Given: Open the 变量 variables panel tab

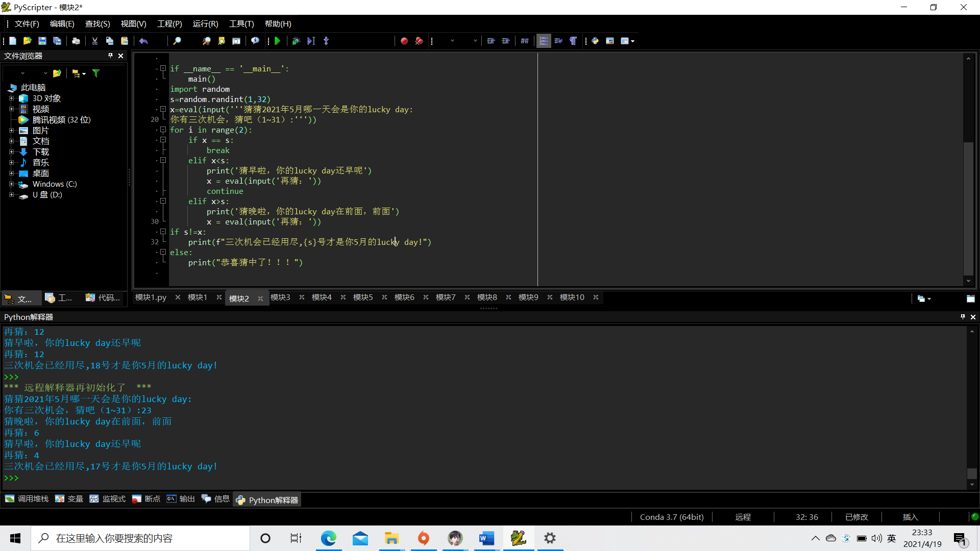Looking at the screenshot, I should click(69, 499).
